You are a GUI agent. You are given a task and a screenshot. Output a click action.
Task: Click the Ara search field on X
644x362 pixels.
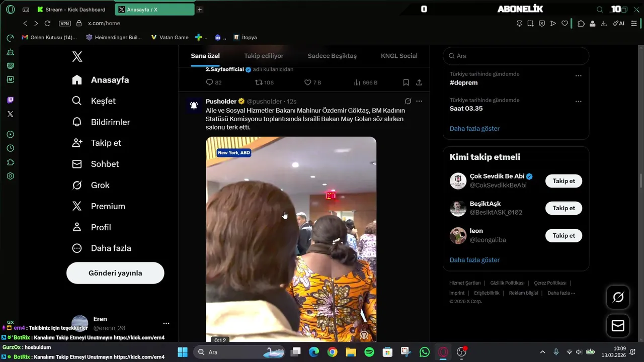[x=516, y=56]
